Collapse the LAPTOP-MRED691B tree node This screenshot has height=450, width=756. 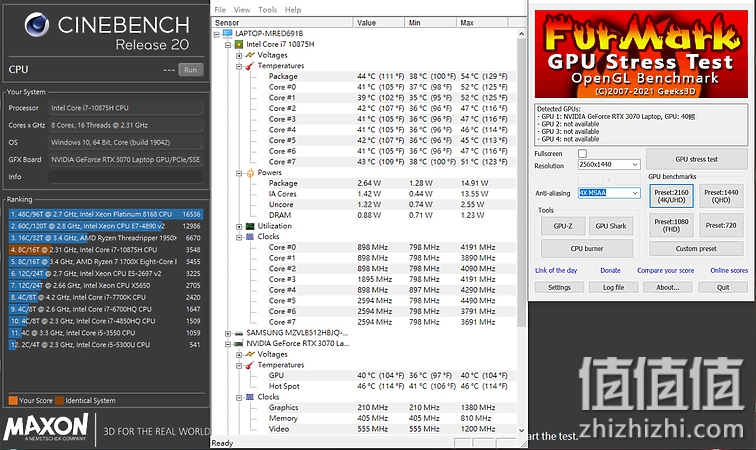click(217, 34)
